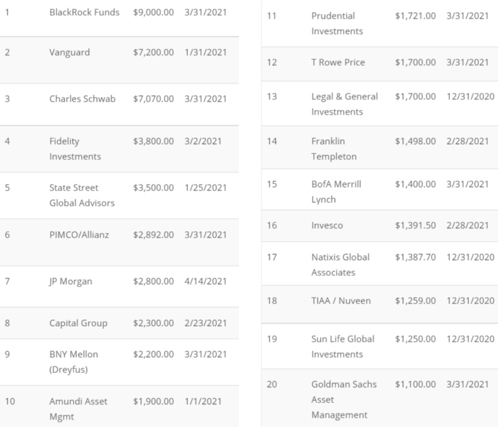504x427 pixels.
Task: Click the Goldman Sachs Asset Management entry
Action: click(x=340, y=399)
